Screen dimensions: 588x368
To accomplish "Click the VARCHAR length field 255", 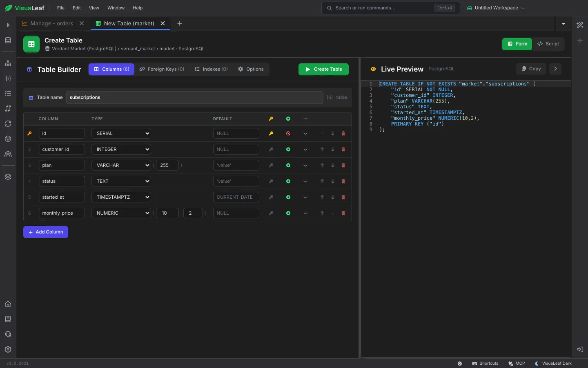I will pos(167,165).
